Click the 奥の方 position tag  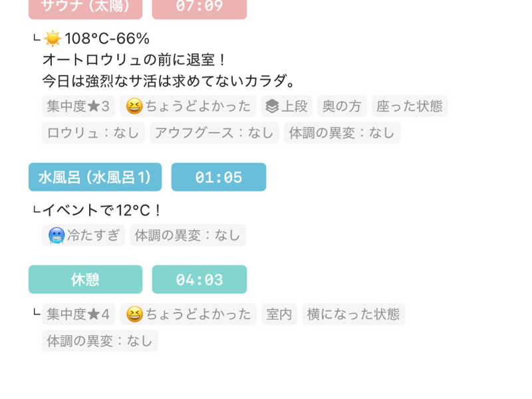342,106
